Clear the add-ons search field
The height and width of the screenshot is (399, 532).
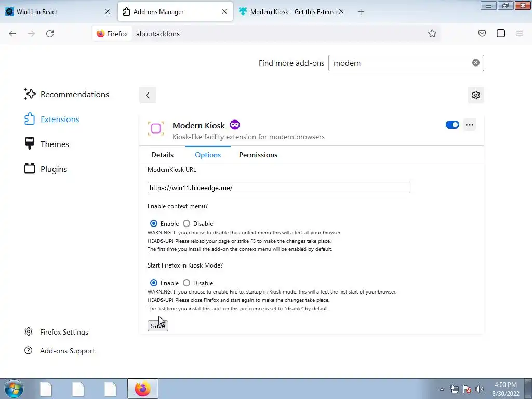click(x=476, y=63)
